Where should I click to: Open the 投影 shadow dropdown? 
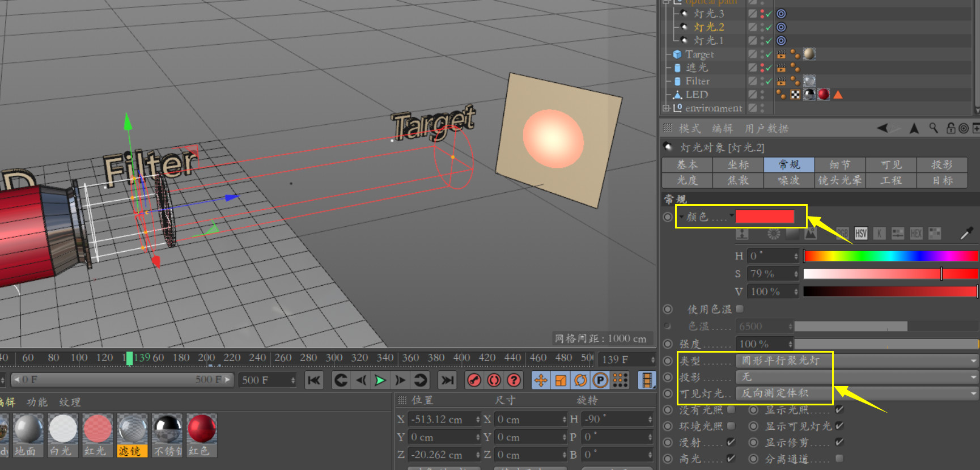pos(857,377)
